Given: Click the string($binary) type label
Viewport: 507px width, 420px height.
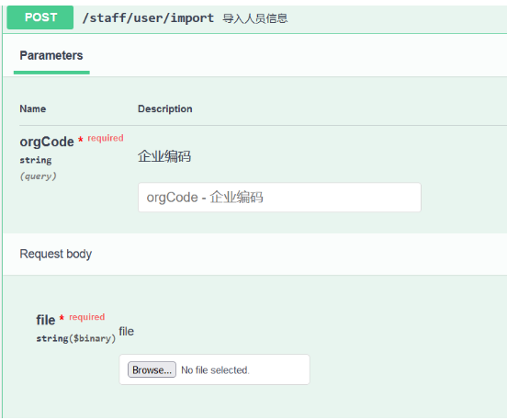Looking at the screenshot, I should pyautogui.click(x=75, y=338).
